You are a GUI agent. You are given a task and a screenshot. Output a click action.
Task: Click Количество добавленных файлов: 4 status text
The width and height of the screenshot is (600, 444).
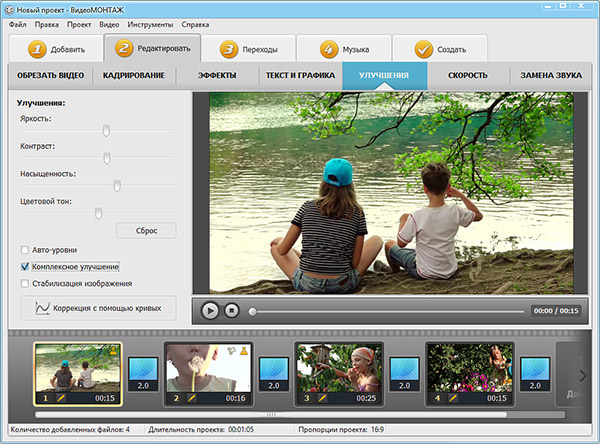(70, 429)
